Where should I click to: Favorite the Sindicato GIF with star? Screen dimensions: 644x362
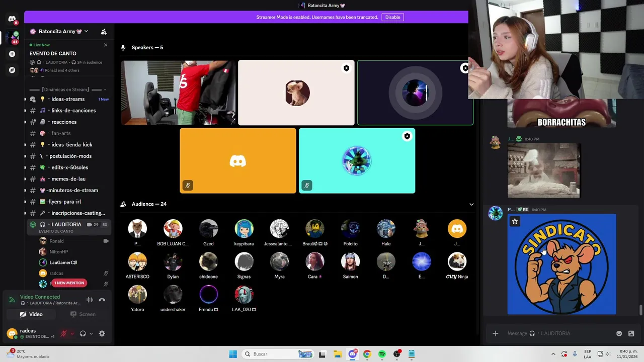pyautogui.click(x=515, y=221)
